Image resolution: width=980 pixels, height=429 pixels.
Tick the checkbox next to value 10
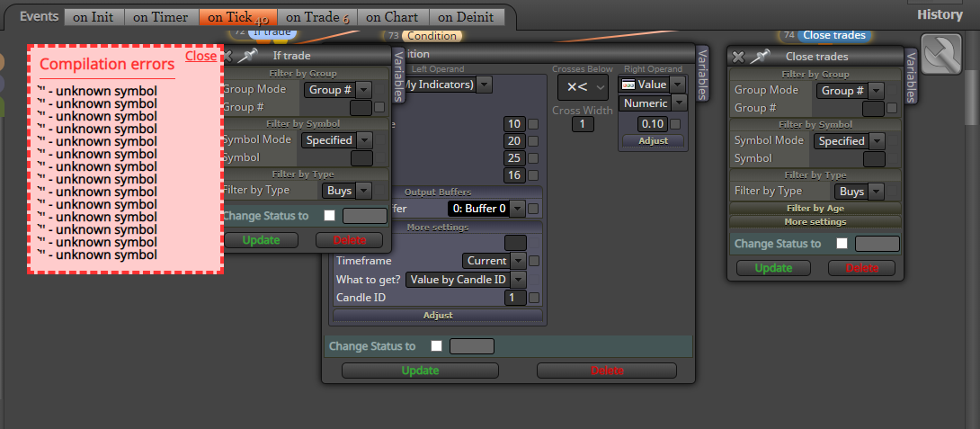tap(533, 124)
